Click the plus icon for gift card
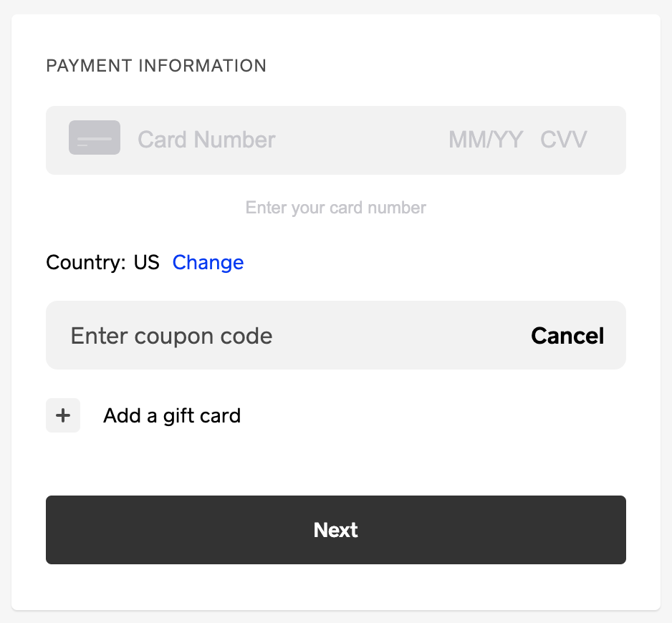 (63, 415)
